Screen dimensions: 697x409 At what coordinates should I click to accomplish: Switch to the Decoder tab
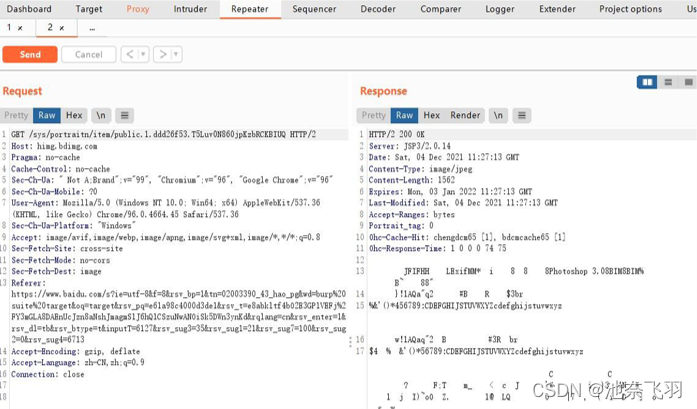(x=378, y=9)
